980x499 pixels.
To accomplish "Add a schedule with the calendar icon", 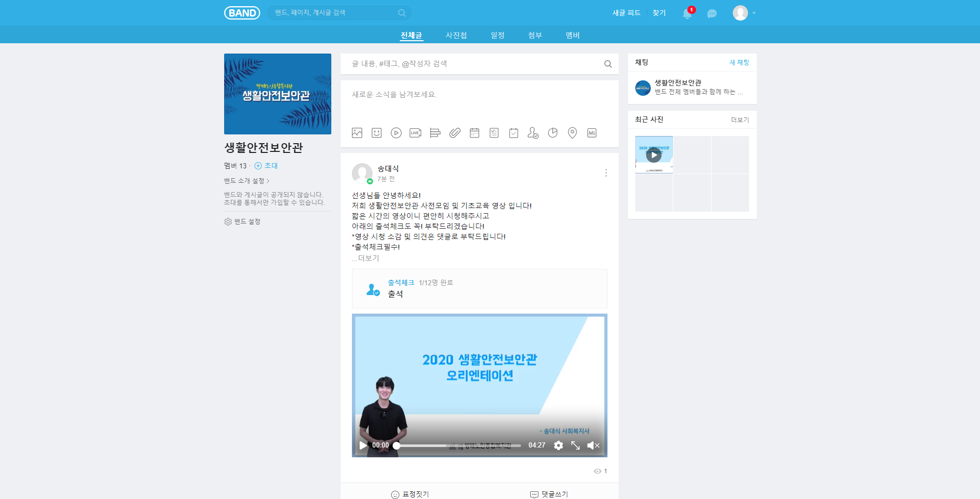I will pos(475,133).
